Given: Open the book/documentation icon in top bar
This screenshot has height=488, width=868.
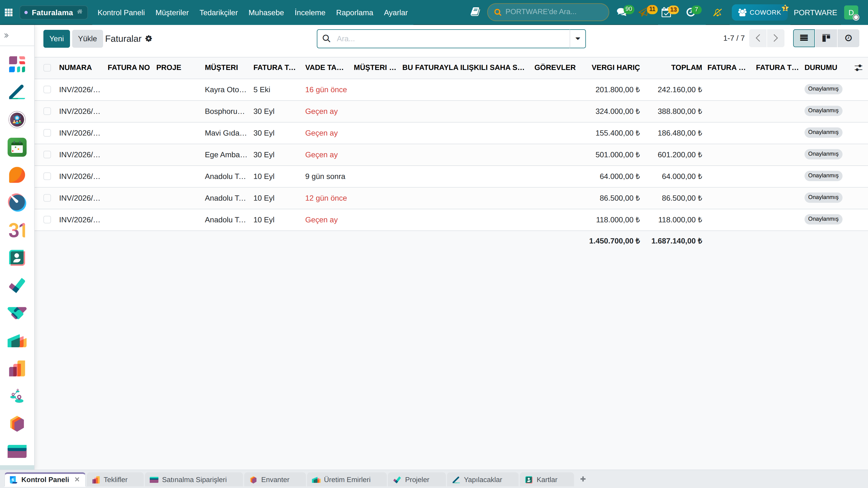Looking at the screenshot, I should pos(475,12).
